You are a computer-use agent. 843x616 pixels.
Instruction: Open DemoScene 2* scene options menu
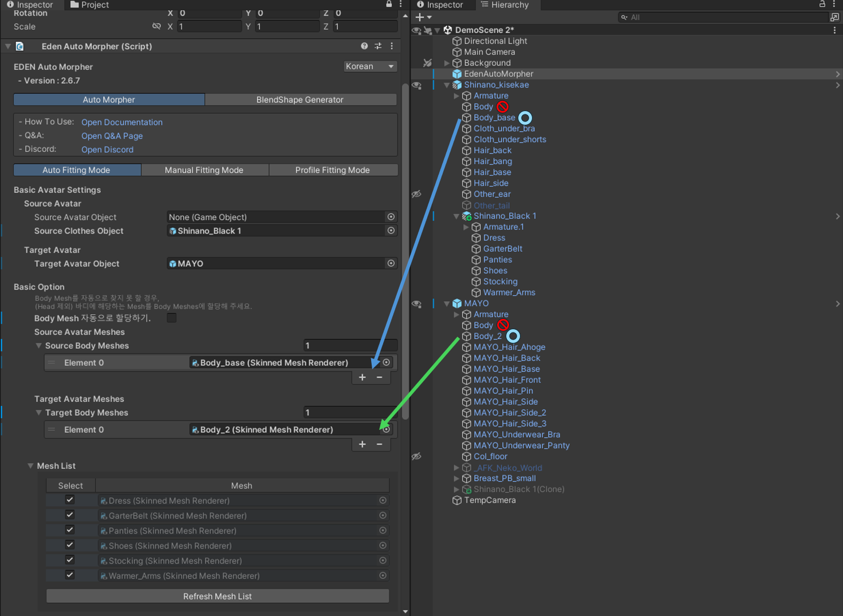pyautogui.click(x=834, y=30)
